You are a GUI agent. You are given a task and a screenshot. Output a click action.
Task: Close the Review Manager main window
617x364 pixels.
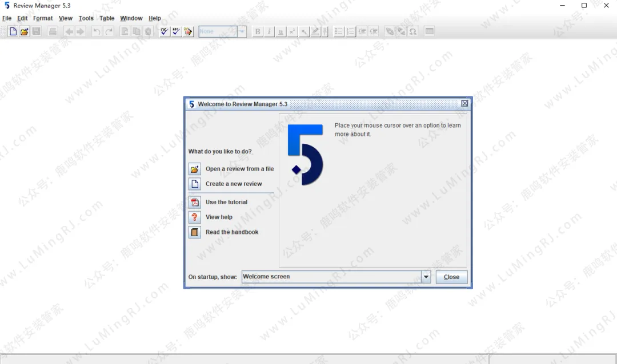(606, 6)
